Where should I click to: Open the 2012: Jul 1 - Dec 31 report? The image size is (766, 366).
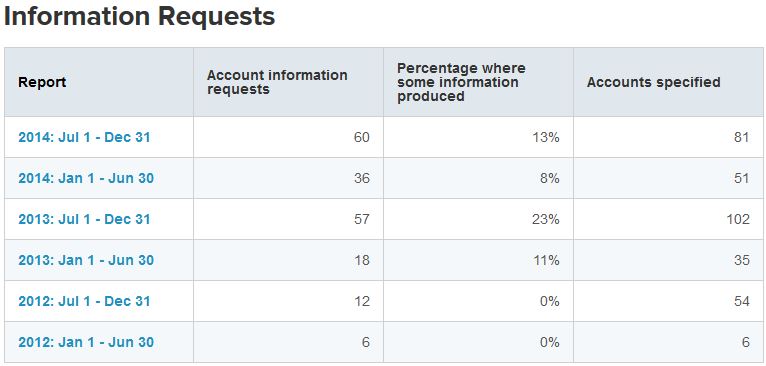(84, 301)
